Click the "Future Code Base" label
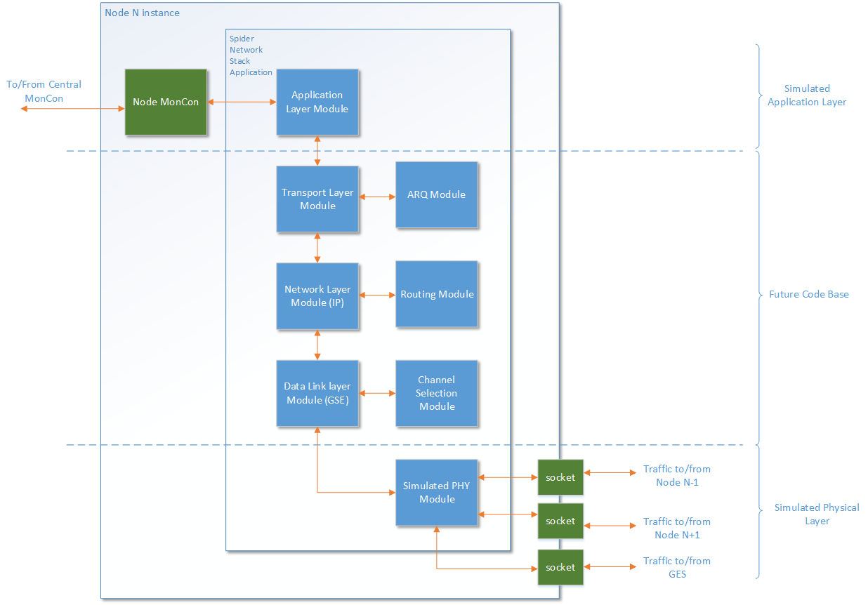Viewport: 868px width, 605px height. [x=808, y=294]
